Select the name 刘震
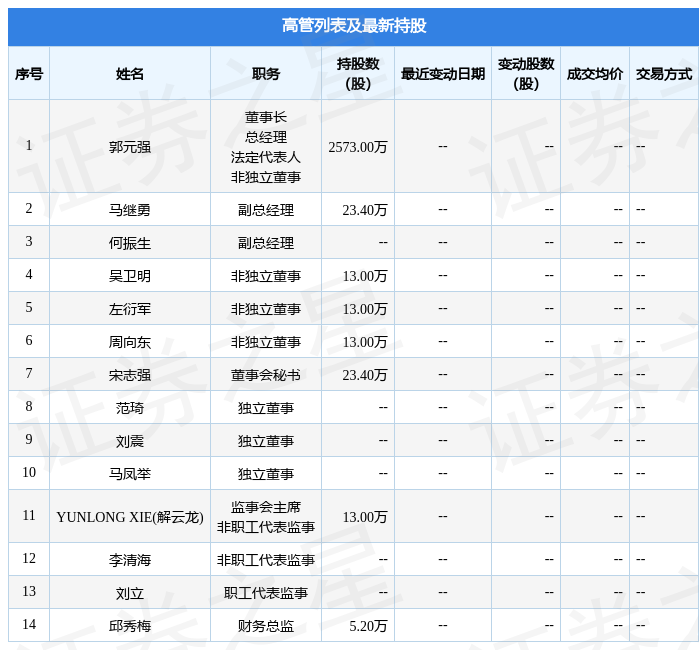 pyautogui.click(x=130, y=441)
